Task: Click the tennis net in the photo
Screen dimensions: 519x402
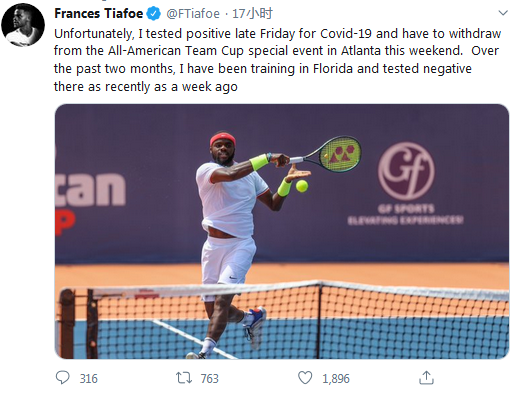Action: click(283, 320)
